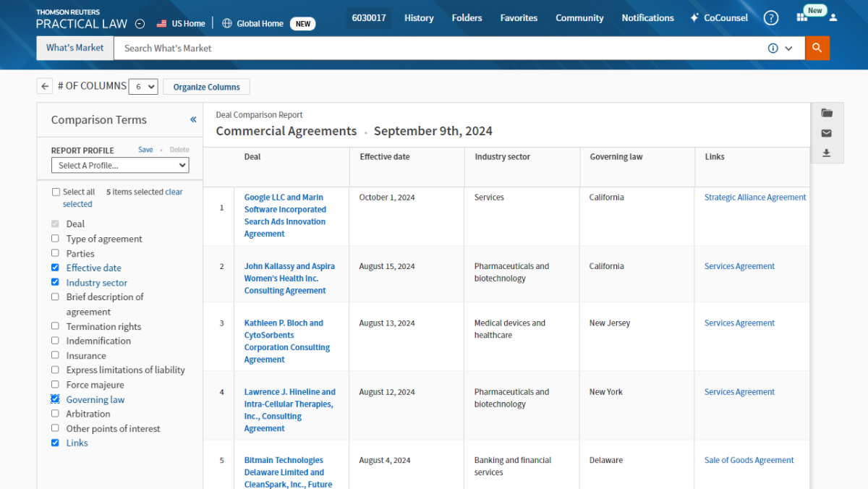Open the Strategic Alliance Agreement link
This screenshot has height=489, width=868.
(x=754, y=197)
